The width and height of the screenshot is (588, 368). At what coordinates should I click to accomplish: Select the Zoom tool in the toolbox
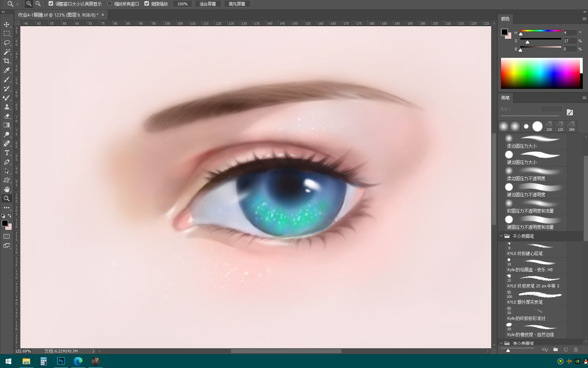(7, 198)
